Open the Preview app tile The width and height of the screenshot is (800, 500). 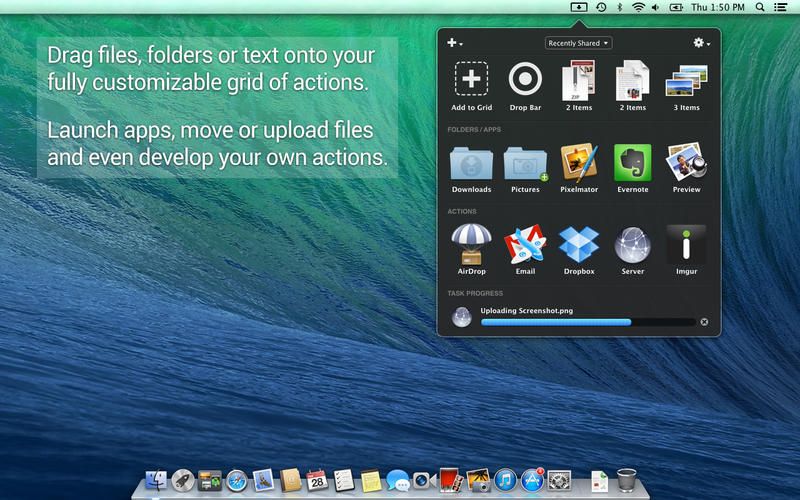pyautogui.click(x=687, y=162)
